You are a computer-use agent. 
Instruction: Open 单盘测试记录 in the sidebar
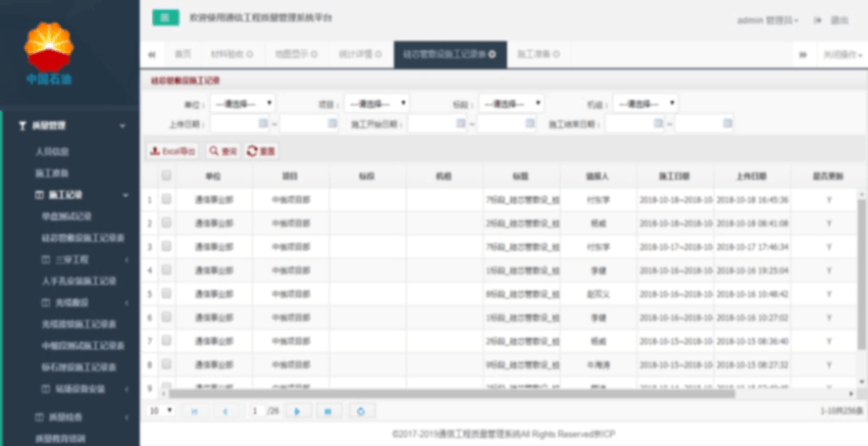click(67, 217)
